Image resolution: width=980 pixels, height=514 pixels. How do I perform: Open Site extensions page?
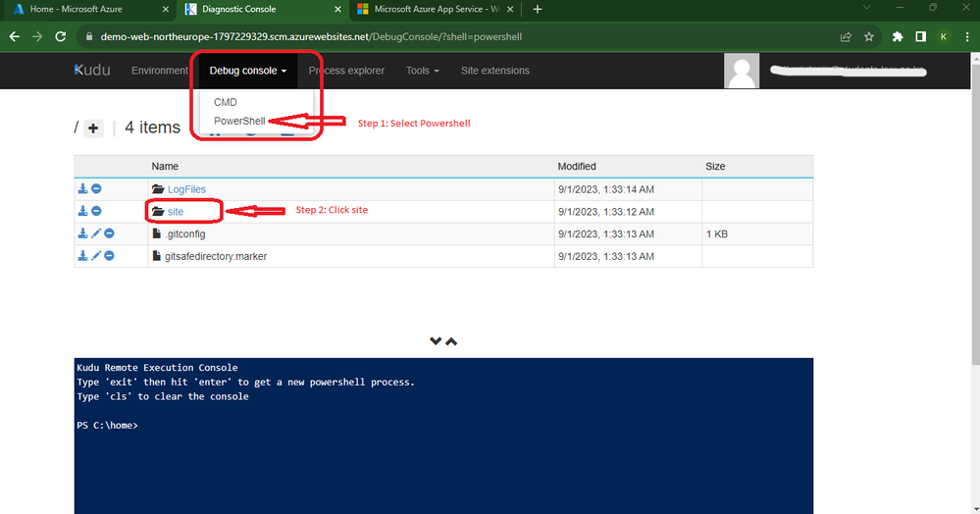[495, 71]
